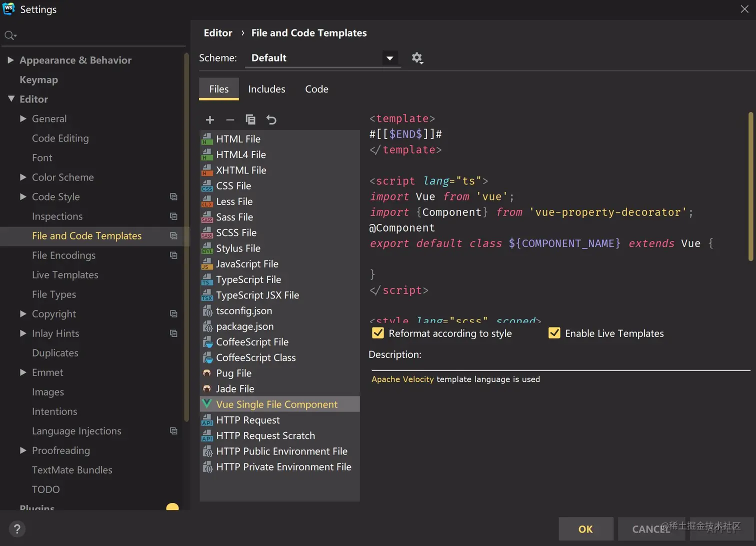
Task: Select the TODO settings page
Action: [x=45, y=489]
